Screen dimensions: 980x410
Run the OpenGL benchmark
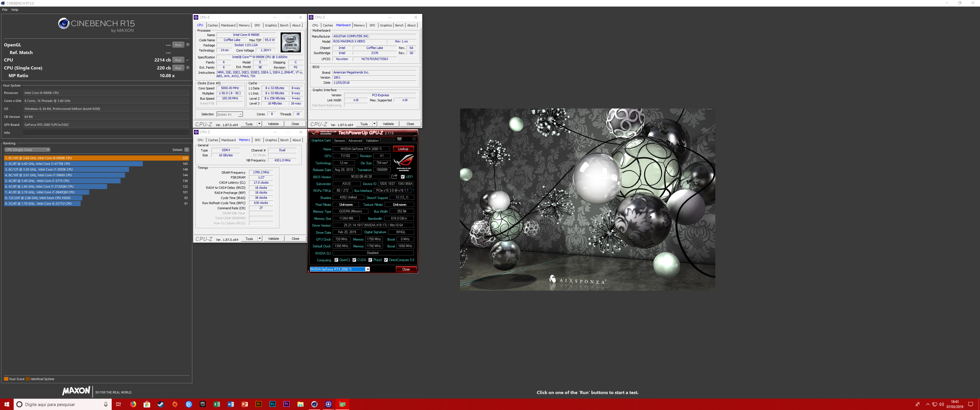coord(178,45)
